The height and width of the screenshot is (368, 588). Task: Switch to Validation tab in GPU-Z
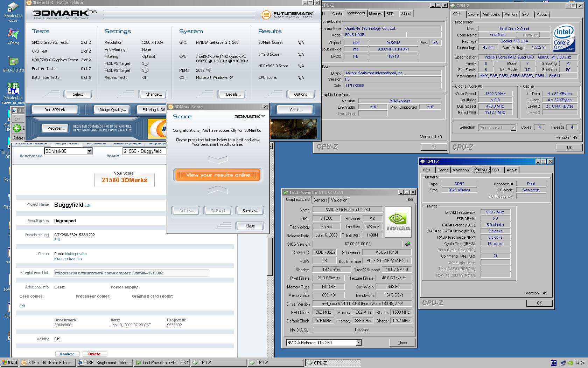point(339,200)
